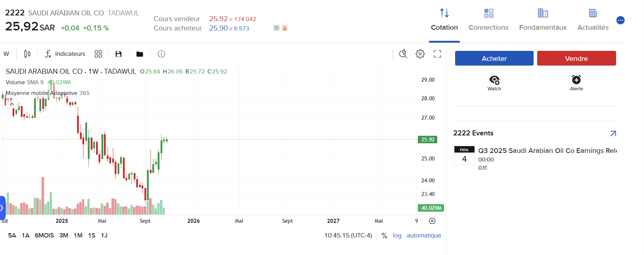Add the stock to Watch list
The image size is (644, 255).
click(494, 83)
